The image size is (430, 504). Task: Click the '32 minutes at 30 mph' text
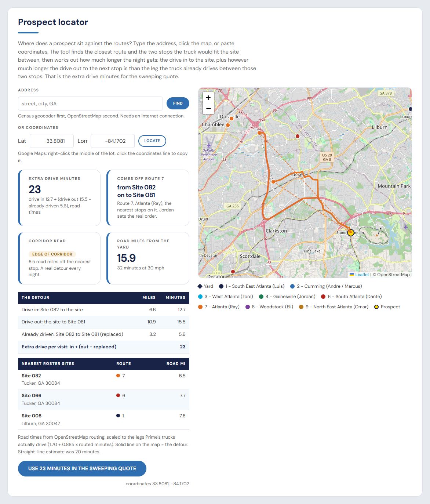pos(141,268)
